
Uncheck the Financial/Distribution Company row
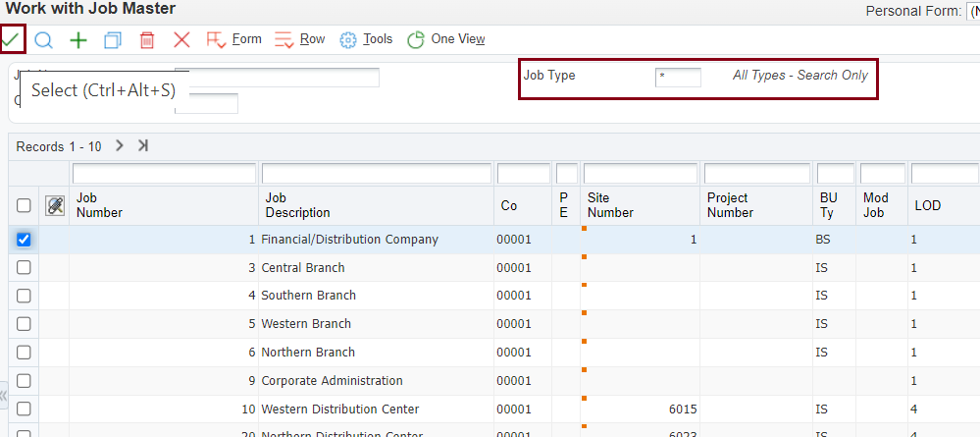(24, 240)
